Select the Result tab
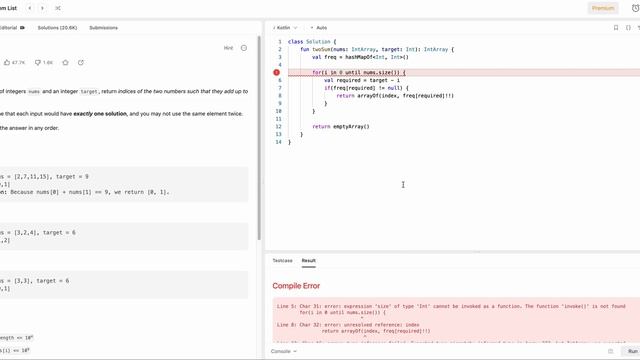Image resolution: width=640 pixels, height=360 pixels. click(309, 260)
